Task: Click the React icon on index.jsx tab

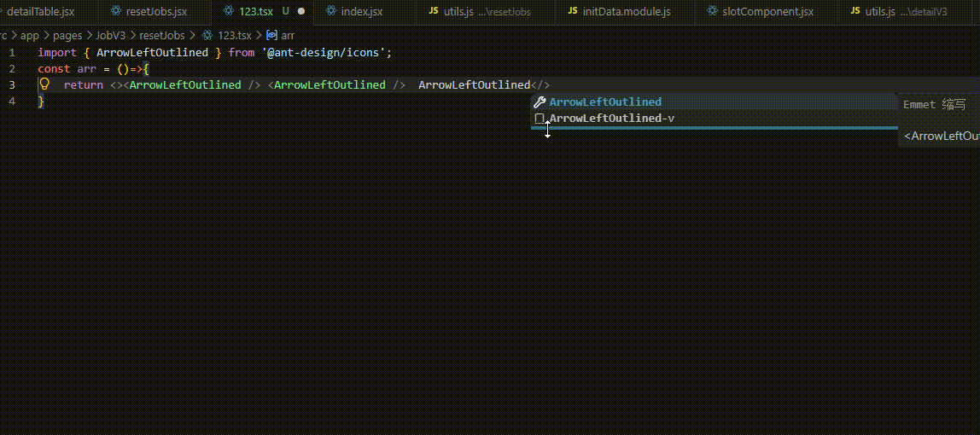Action: click(330, 11)
